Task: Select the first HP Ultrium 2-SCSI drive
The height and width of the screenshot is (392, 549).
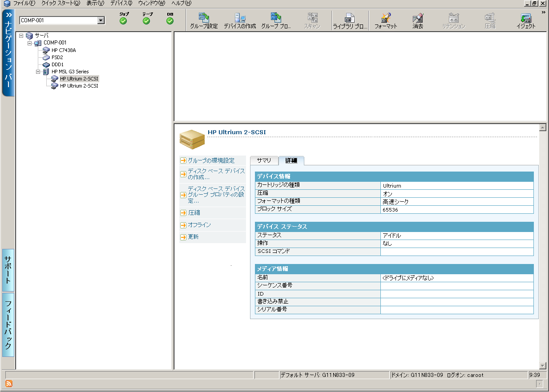Action: [79, 79]
